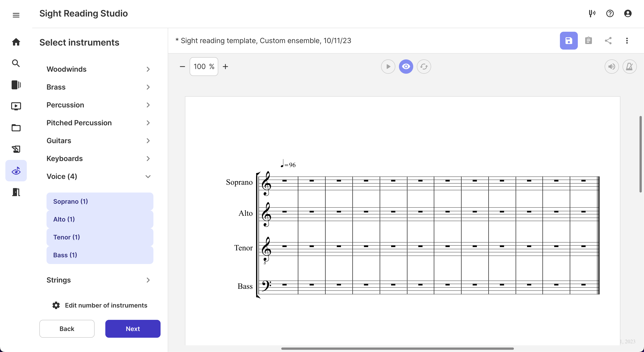The height and width of the screenshot is (352, 644).
Task: Open the help question mark icon
Action: click(610, 13)
